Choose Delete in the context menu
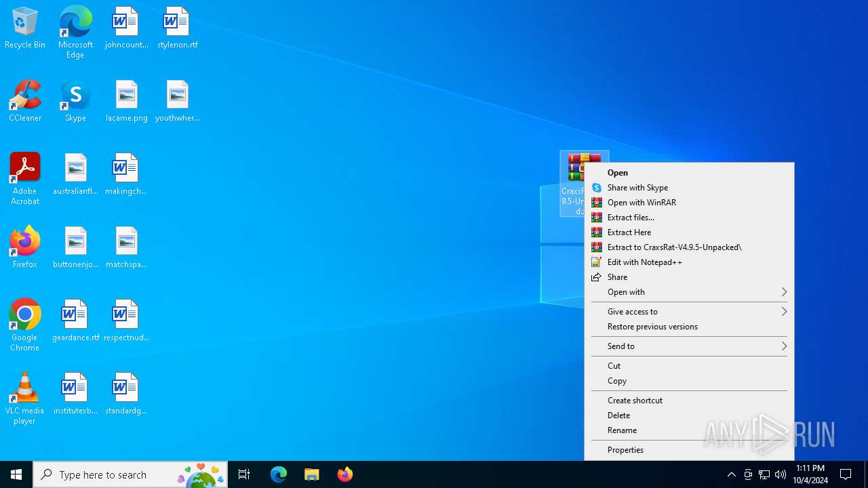The width and height of the screenshot is (868, 488). point(689,415)
